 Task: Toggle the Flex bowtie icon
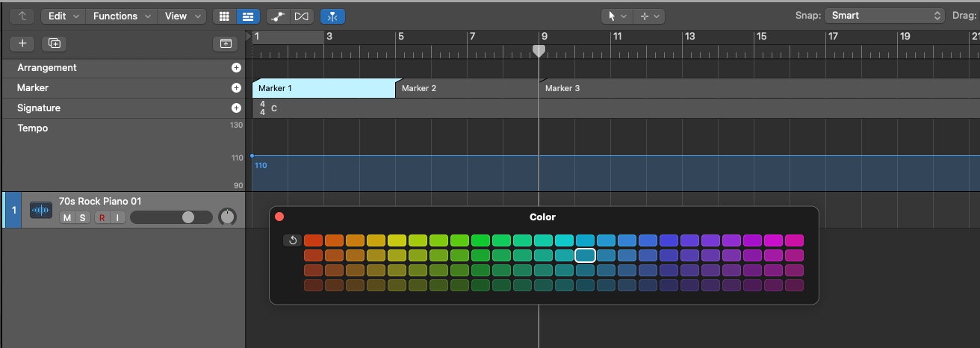(301, 16)
